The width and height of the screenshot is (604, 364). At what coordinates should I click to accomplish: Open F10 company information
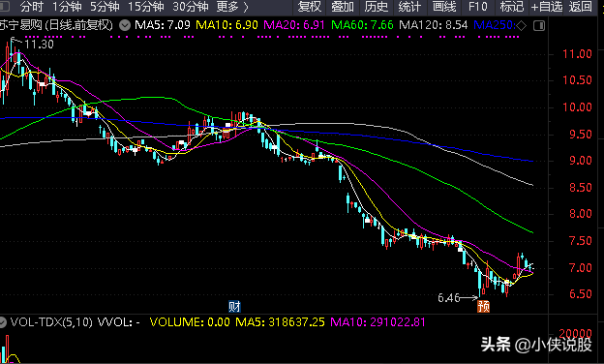(477, 6)
